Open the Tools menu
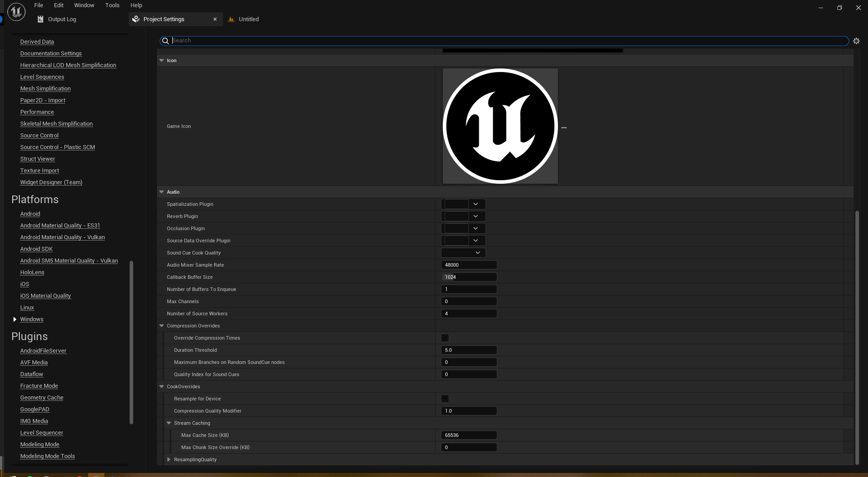868x477 pixels. 112,5
